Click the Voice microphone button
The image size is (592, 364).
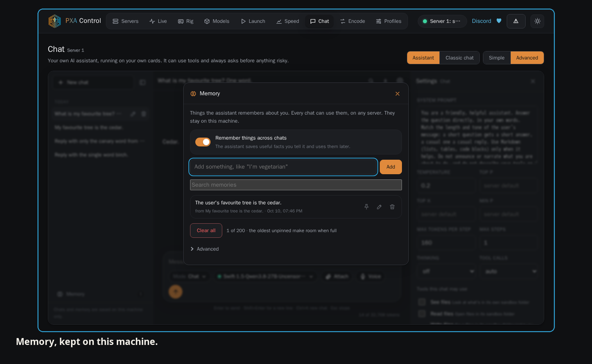[x=371, y=277]
